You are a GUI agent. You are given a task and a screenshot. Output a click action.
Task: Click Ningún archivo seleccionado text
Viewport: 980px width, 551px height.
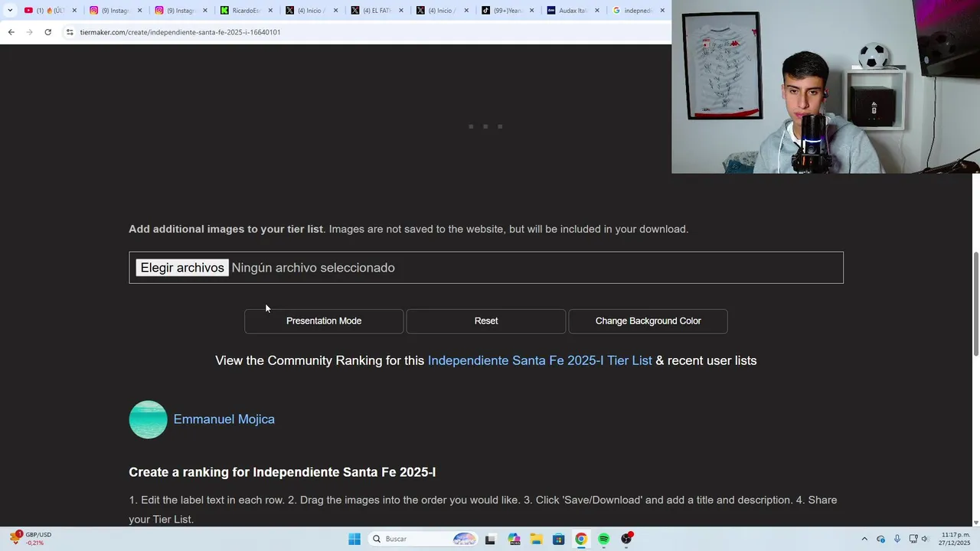[313, 268]
